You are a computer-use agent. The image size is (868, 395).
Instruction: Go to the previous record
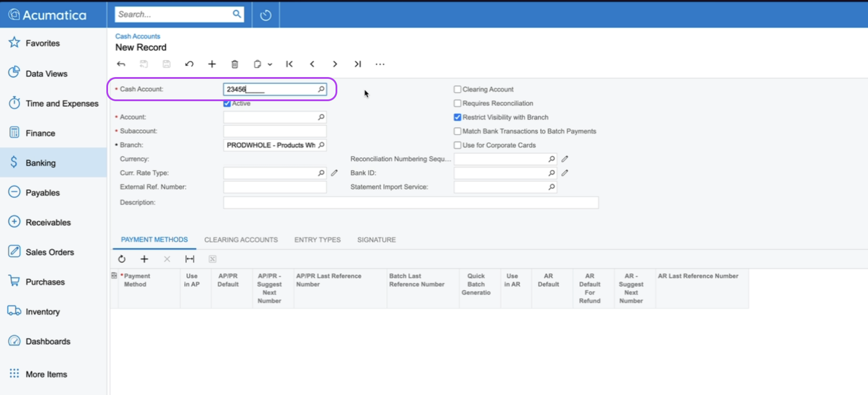[312, 64]
